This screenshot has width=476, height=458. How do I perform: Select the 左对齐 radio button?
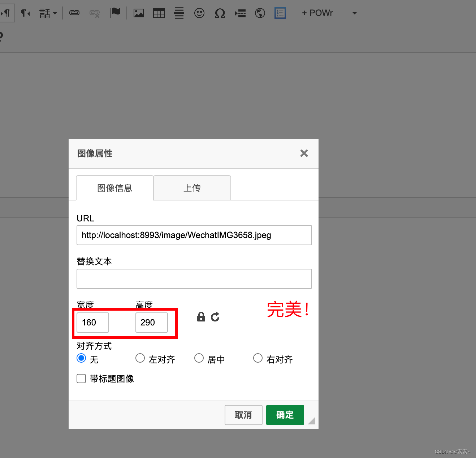[x=140, y=358]
